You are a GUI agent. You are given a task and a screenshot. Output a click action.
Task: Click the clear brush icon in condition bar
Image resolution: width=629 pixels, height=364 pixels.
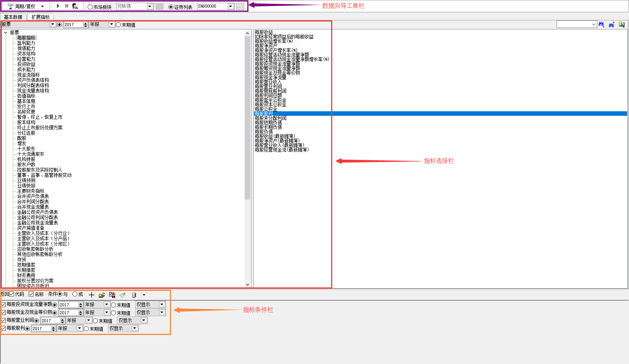(122, 295)
